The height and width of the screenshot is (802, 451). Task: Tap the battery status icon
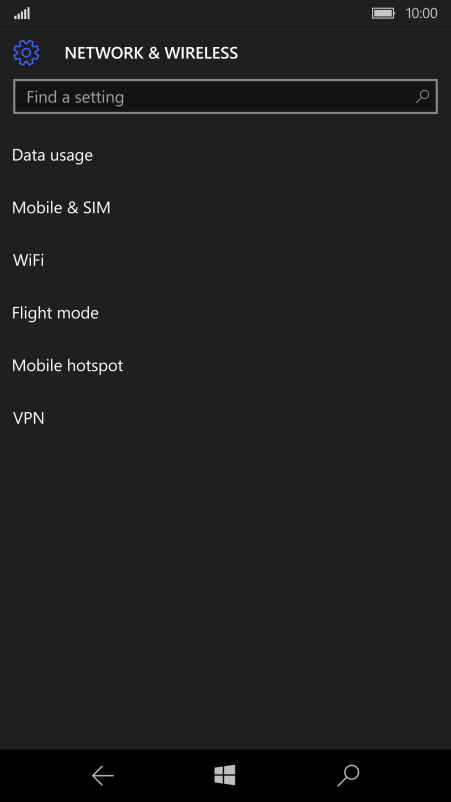(x=383, y=13)
